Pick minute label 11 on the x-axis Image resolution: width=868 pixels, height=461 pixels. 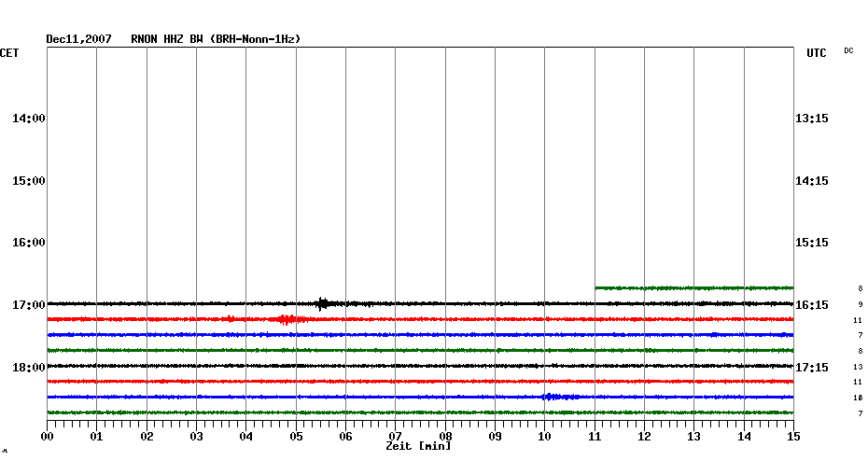595,437
